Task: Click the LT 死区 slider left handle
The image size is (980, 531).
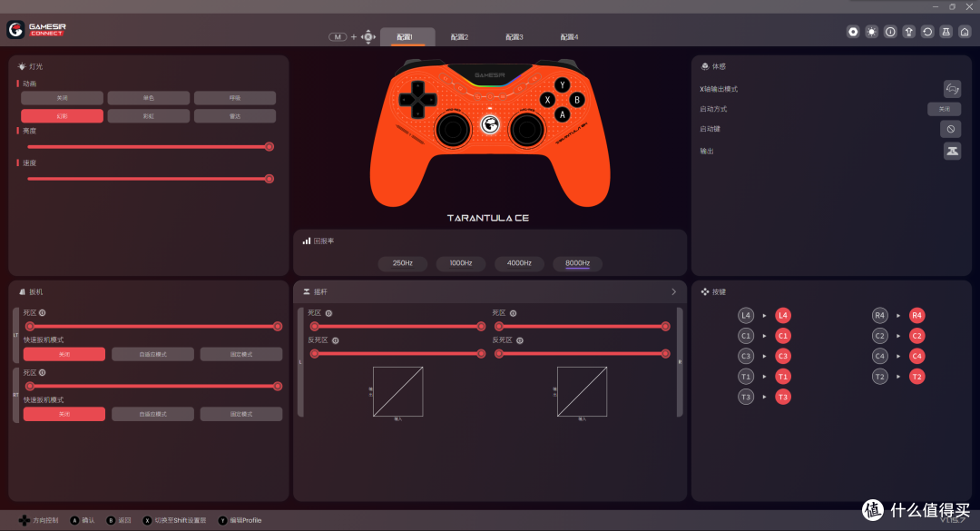Action: (29, 327)
